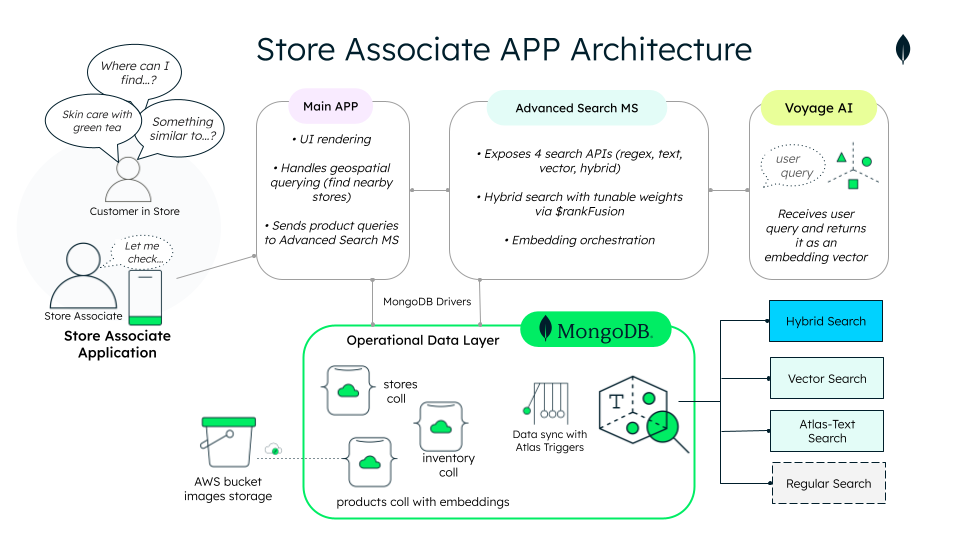Viewport: 960px width, 540px height.
Task: Click the green MongoDB badge
Action: coord(596,329)
